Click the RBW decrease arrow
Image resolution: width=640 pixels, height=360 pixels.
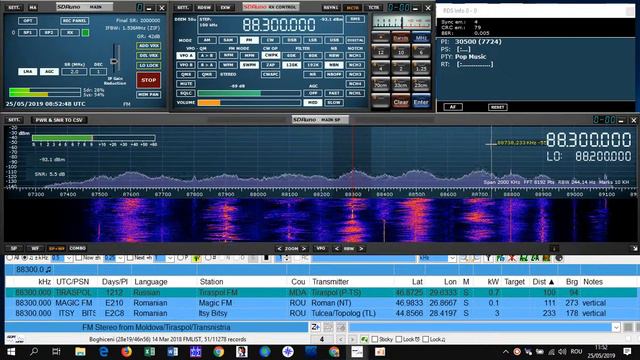[x=336, y=249]
